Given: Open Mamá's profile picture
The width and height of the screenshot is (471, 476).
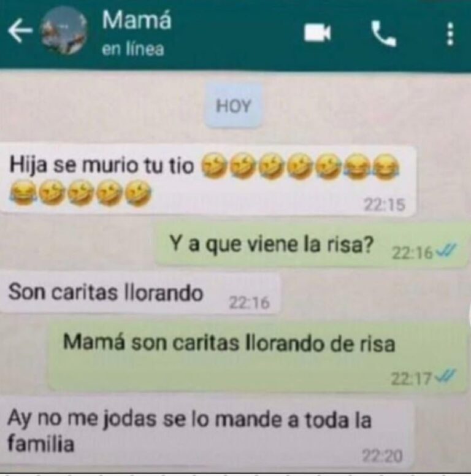Looking at the screenshot, I should point(64,30).
